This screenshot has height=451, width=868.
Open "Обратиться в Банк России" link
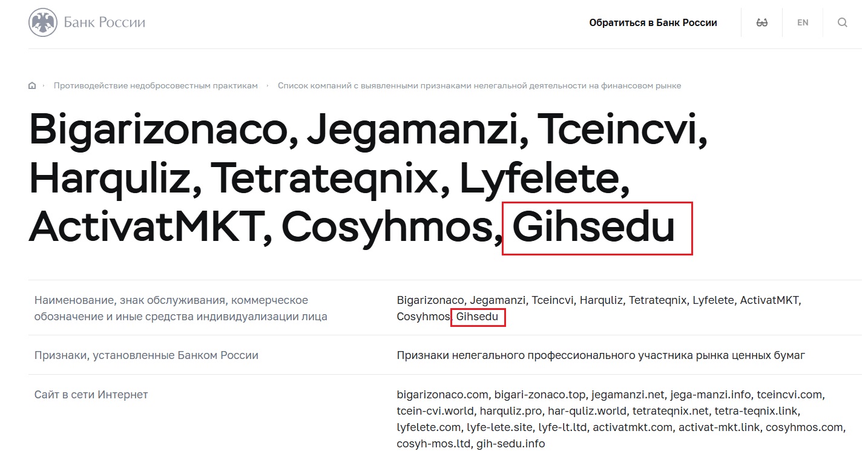(653, 23)
